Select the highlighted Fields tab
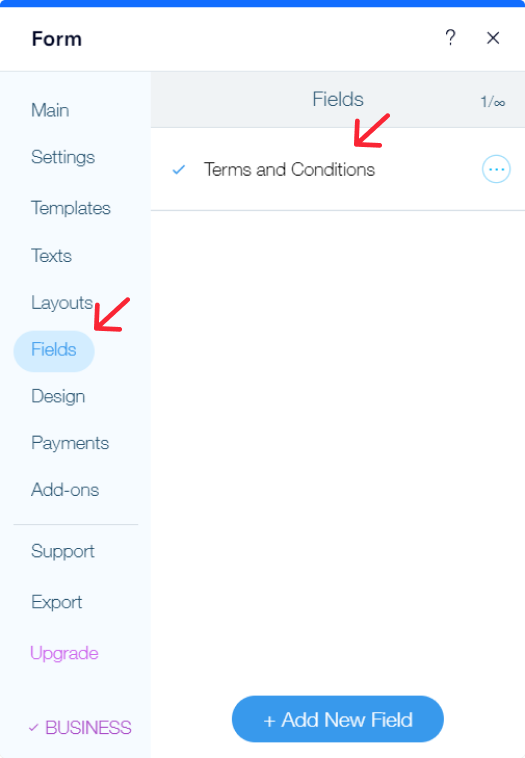Screen dimensions: 525x758 [54, 350]
